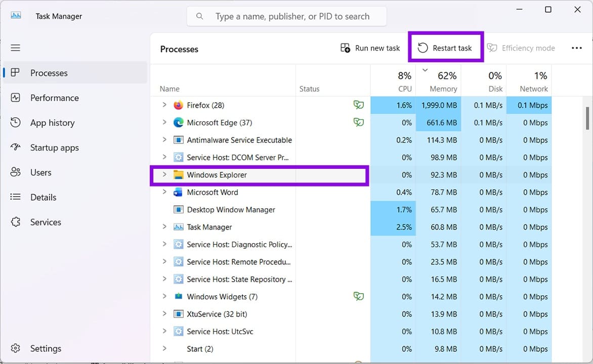Click the Task Manager app icon in title bar
This screenshot has width=593, height=364.
point(16,16)
